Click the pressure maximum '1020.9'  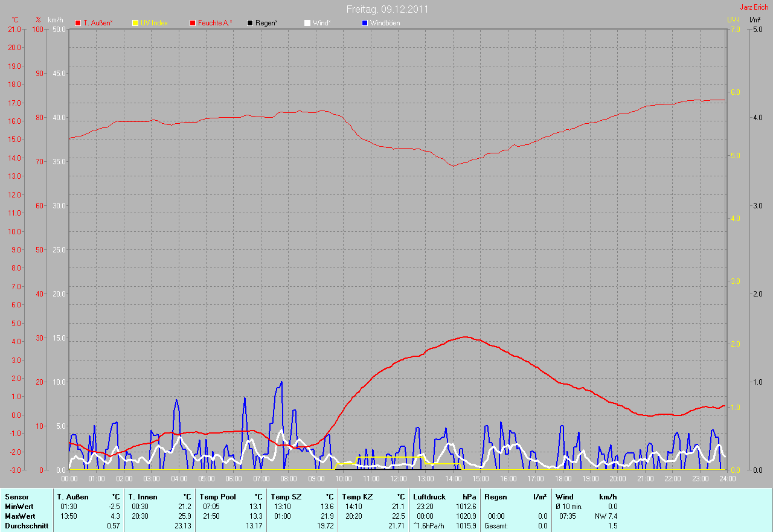[466, 516]
